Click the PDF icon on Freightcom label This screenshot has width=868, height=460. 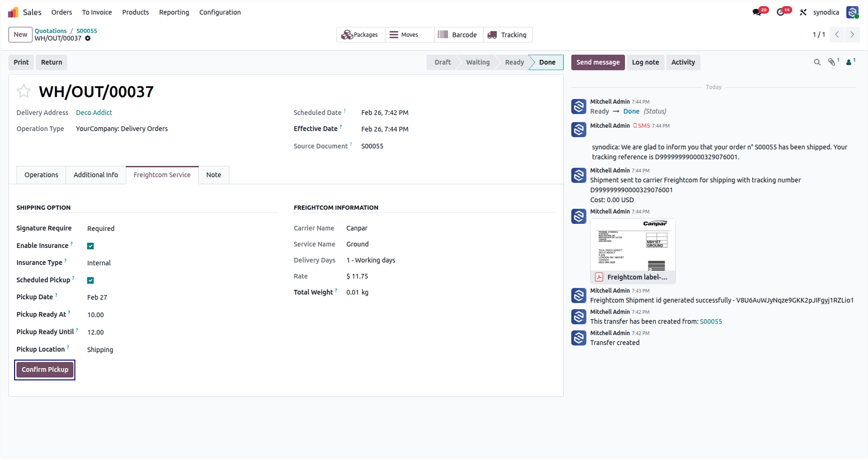click(x=599, y=277)
